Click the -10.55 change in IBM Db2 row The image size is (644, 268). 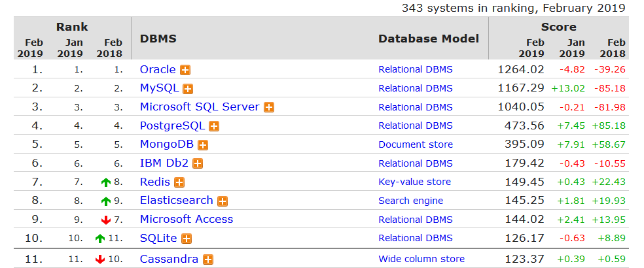[609, 164]
